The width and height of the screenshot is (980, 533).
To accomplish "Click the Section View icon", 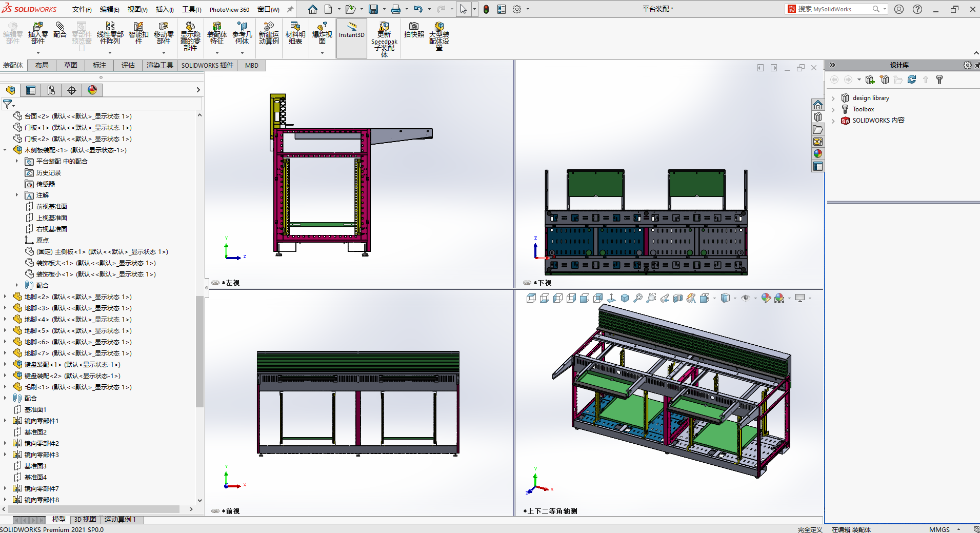I will [678, 298].
